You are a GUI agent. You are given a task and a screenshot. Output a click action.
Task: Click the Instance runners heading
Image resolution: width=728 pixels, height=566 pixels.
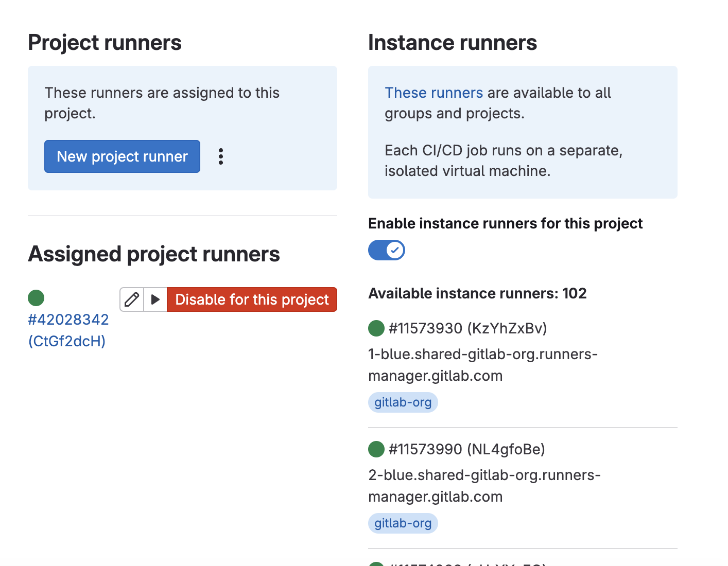click(452, 43)
